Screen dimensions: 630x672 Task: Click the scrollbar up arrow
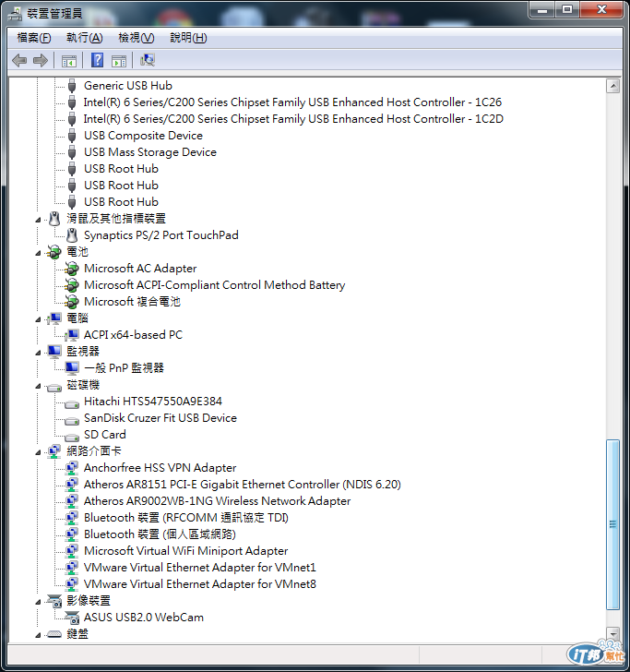click(x=612, y=86)
